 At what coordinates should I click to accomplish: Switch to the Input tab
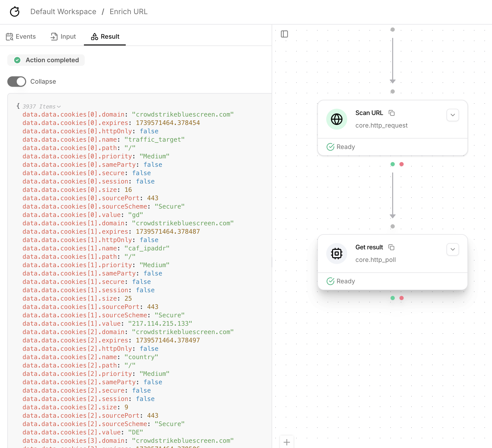coord(63,37)
